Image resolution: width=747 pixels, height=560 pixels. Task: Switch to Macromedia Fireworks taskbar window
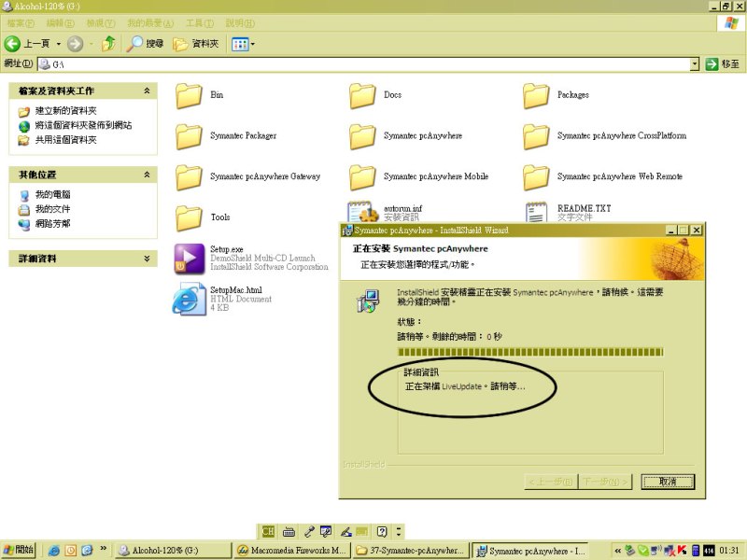pyautogui.click(x=291, y=551)
